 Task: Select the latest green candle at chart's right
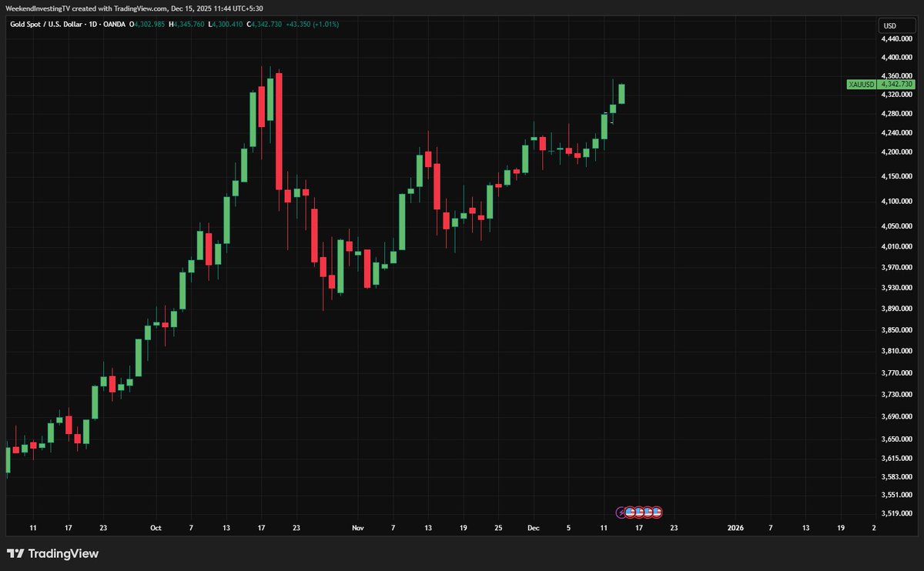point(621,93)
